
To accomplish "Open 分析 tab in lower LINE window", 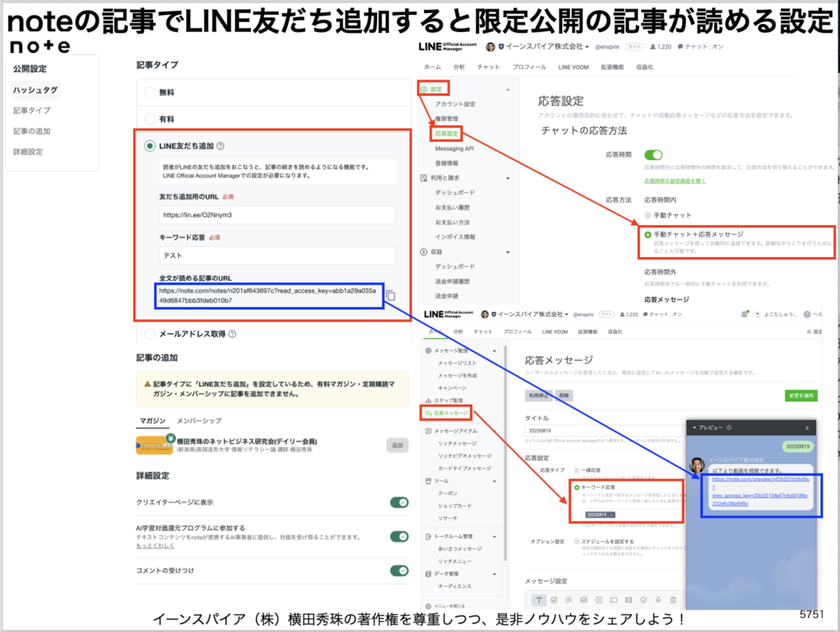I will [458, 332].
